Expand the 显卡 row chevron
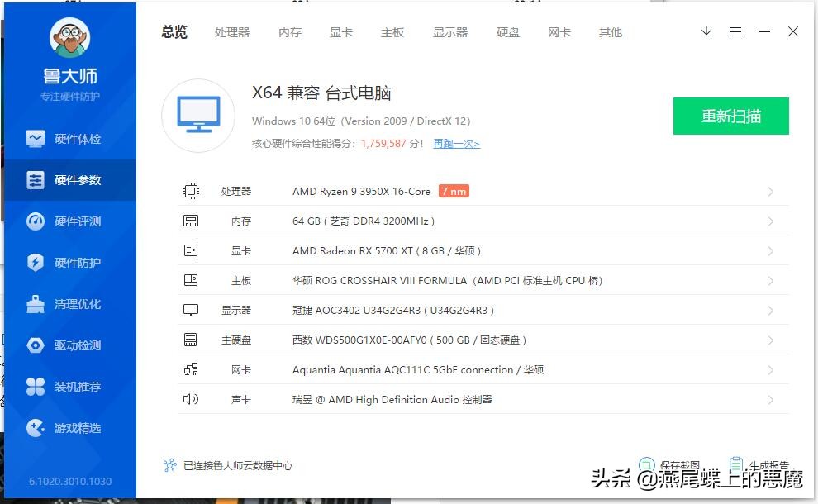Screen dimensions: 818x504 pos(771,251)
